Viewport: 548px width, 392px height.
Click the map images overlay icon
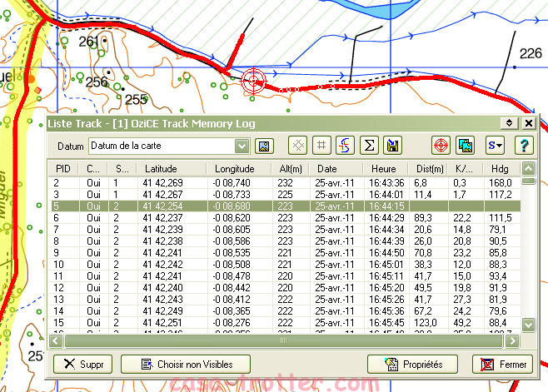pos(466,146)
